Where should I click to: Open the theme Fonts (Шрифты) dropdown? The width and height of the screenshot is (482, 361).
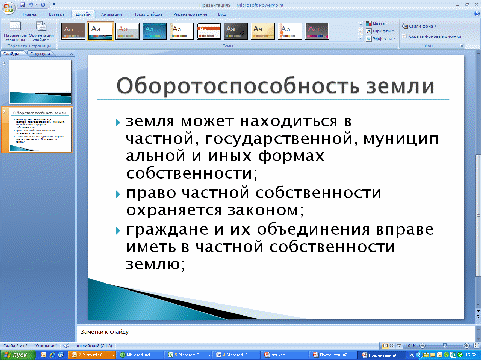(x=379, y=31)
